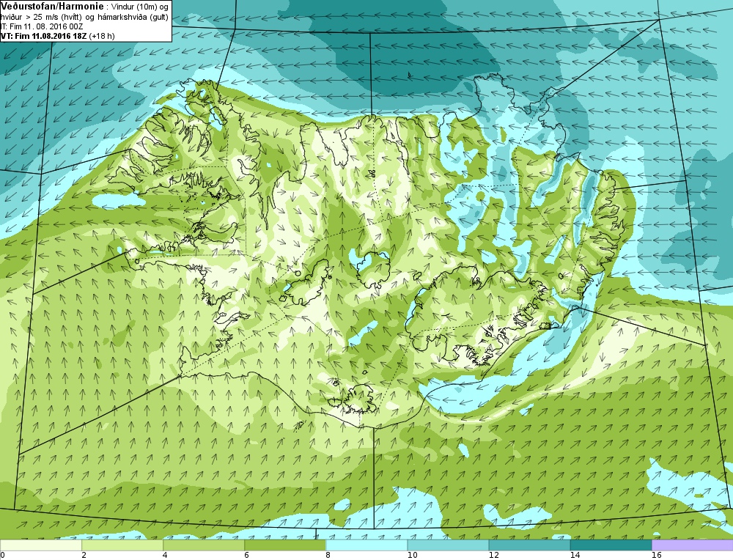Click the legend label '4'
The height and width of the screenshot is (560, 733).
[x=166, y=556]
